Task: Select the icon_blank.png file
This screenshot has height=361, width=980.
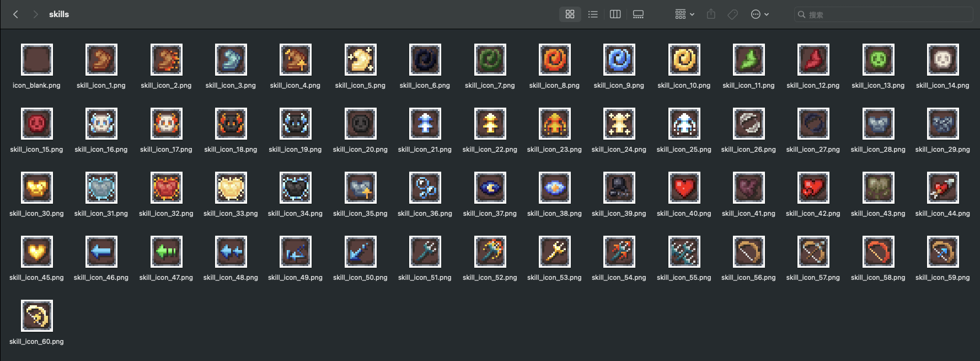Action: (37, 60)
